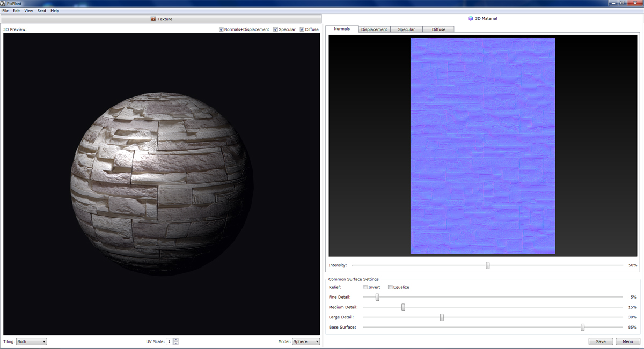The image size is (644, 349).
Task: Open the View menu
Action: click(x=28, y=10)
